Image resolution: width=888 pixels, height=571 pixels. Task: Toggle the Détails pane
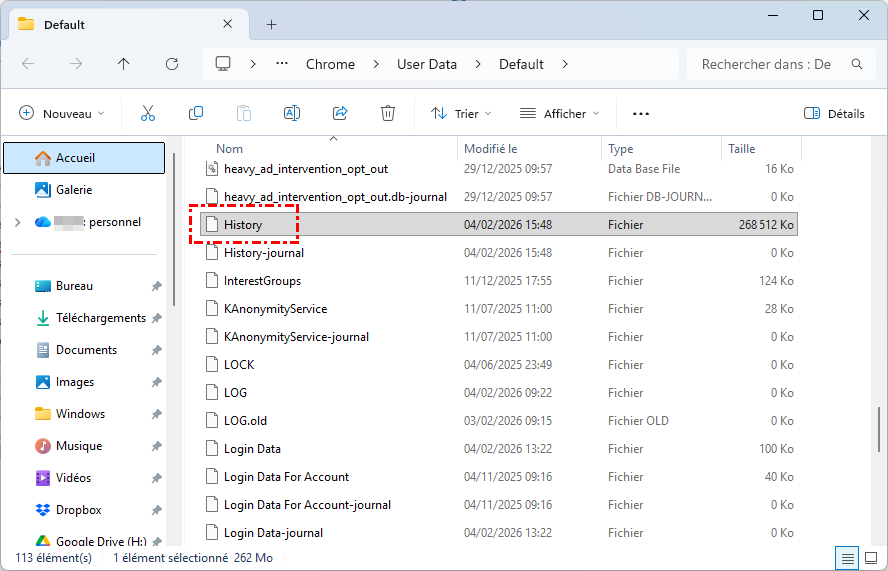point(834,114)
